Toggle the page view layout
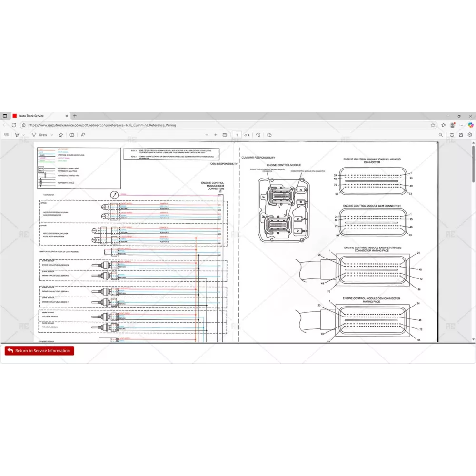476x476 pixels. point(269,135)
